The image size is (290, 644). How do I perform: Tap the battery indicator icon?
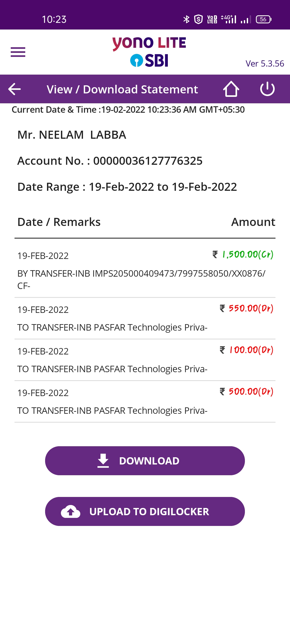pyautogui.click(x=263, y=19)
